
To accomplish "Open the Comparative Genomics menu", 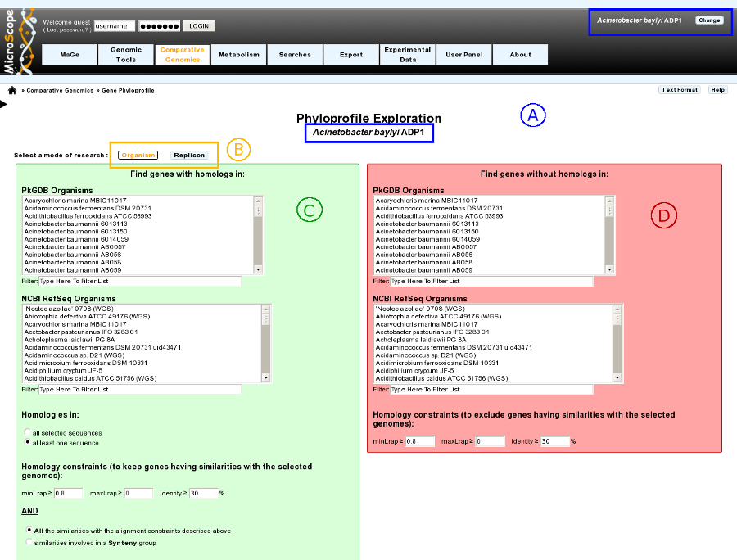I will [183, 55].
